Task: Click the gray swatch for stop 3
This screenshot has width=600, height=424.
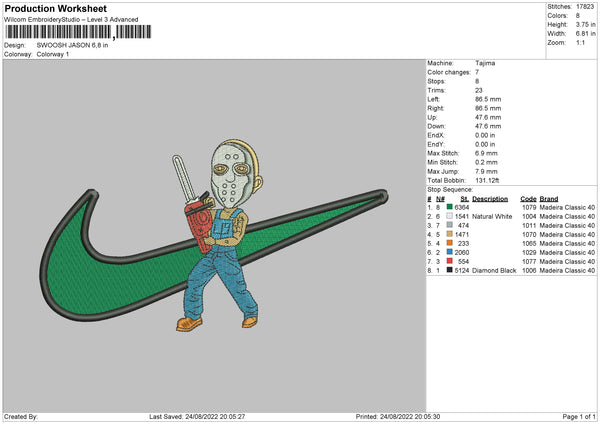Action: 449,225
